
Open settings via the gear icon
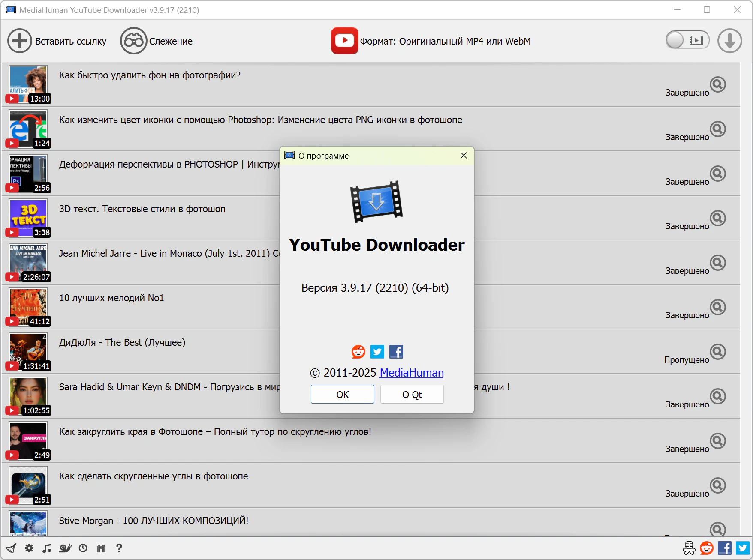click(29, 548)
